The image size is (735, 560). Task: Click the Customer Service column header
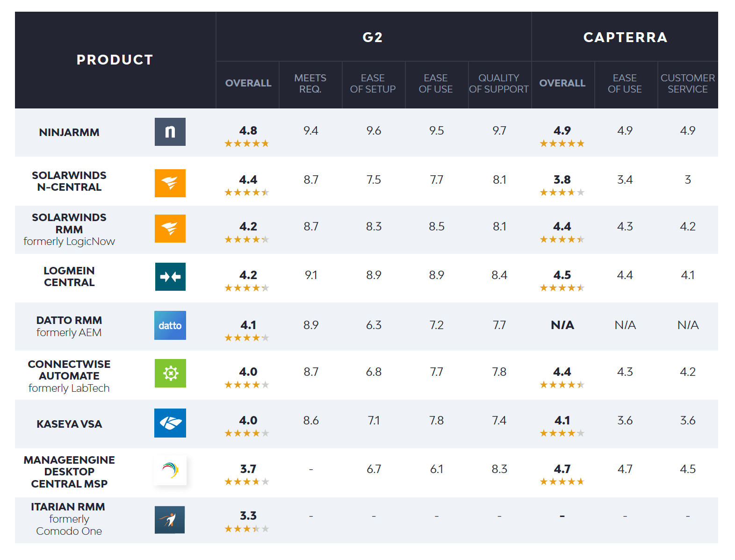coord(687,84)
